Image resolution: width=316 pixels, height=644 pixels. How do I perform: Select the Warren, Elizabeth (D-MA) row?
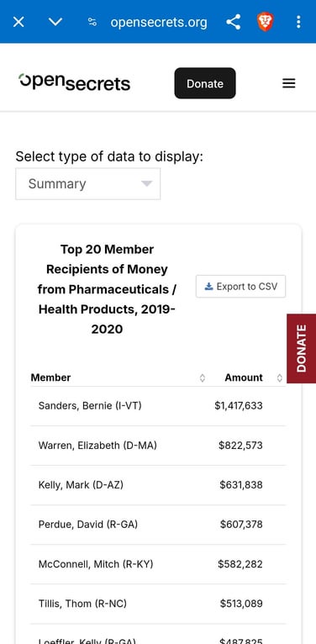pos(158,446)
